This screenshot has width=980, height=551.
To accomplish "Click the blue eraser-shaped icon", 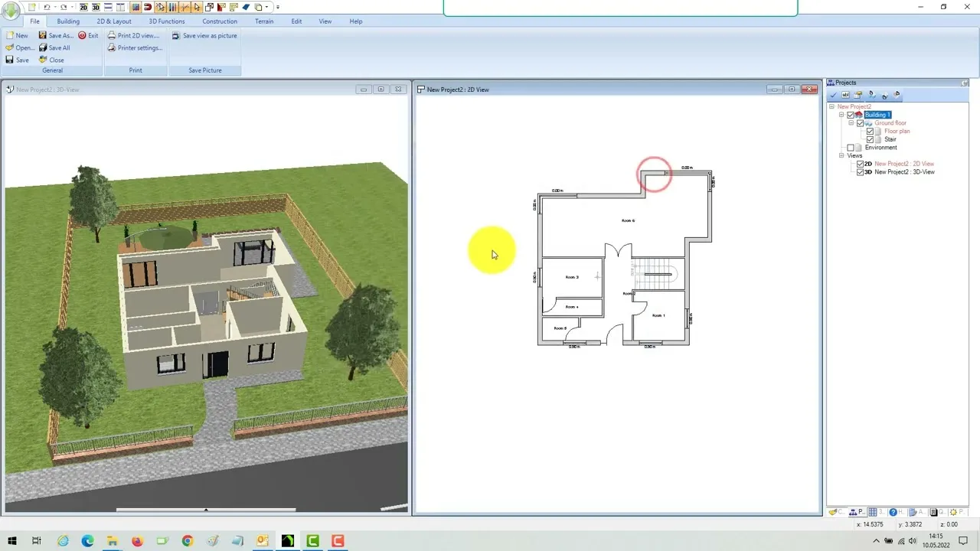I will [x=246, y=7].
